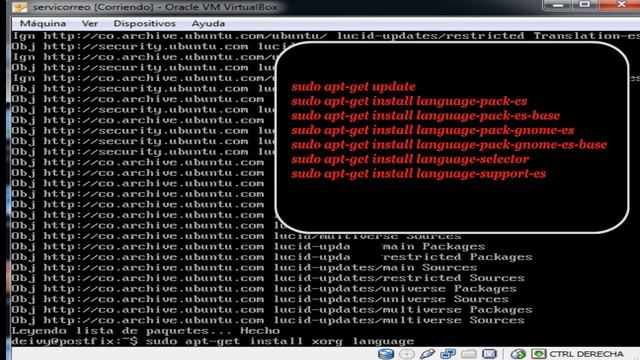Click the 'lucid-updates/restricted Sources' terminal line
Screen dimensions: 640x360
coord(268,278)
